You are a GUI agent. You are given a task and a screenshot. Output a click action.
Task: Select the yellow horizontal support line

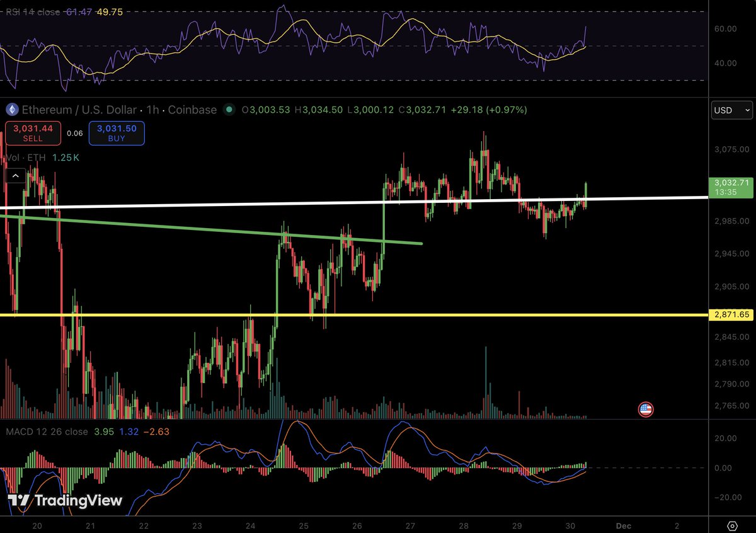pyautogui.click(x=353, y=314)
